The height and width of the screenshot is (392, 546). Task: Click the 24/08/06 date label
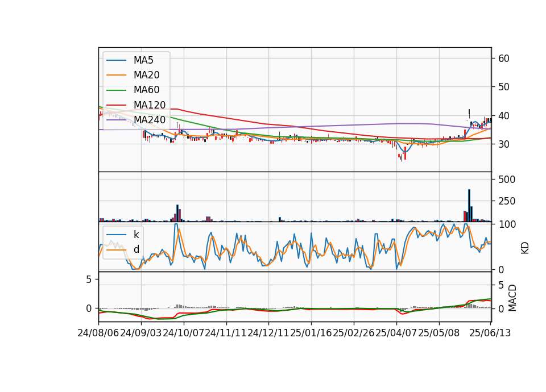(x=98, y=333)
